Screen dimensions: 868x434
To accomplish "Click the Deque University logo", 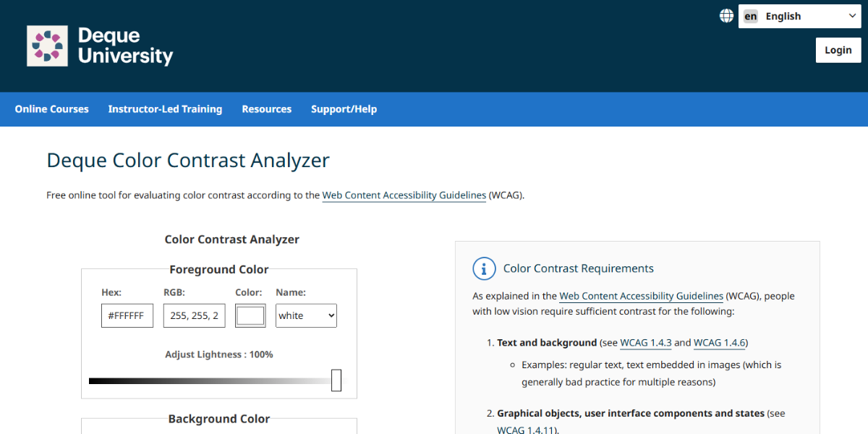I will pyautogui.click(x=99, y=46).
